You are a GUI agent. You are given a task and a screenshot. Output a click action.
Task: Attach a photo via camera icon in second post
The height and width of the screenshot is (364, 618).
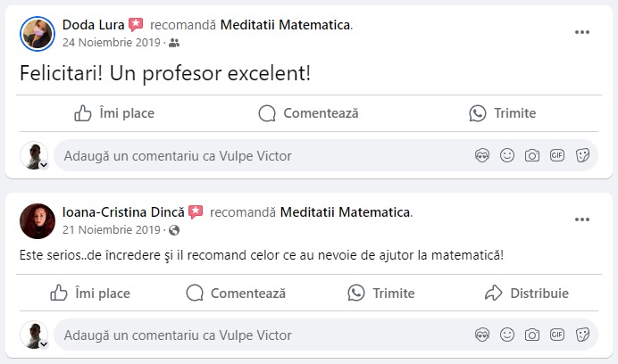pos(532,335)
